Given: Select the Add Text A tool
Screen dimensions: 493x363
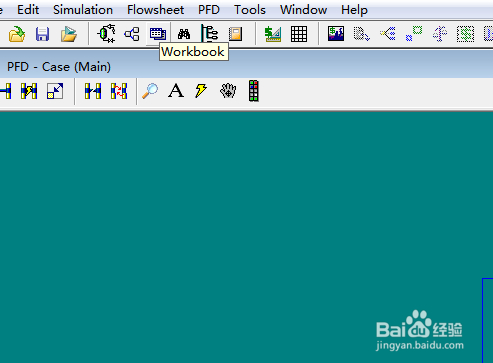Looking at the screenshot, I should pos(176,91).
